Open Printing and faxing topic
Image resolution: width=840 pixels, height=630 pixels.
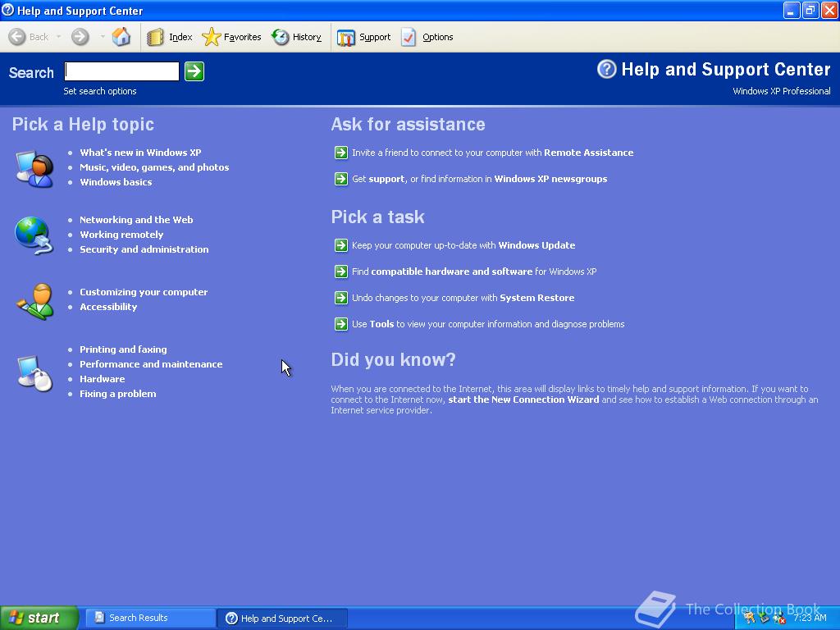[x=123, y=349]
